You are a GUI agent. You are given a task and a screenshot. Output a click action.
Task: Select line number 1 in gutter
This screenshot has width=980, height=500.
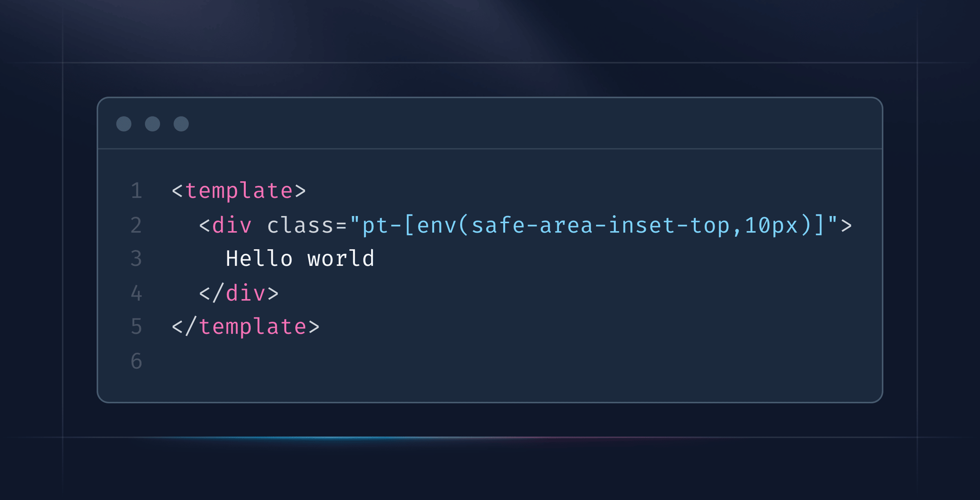point(136,191)
